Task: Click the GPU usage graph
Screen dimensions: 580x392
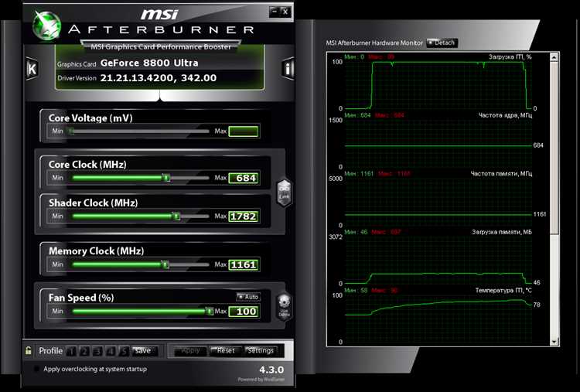Action: click(438, 85)
